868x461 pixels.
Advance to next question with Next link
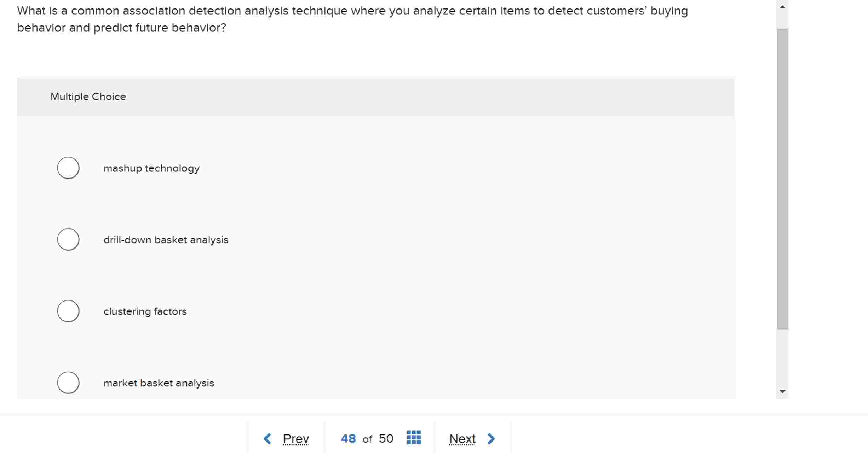[x=462, y=438]
